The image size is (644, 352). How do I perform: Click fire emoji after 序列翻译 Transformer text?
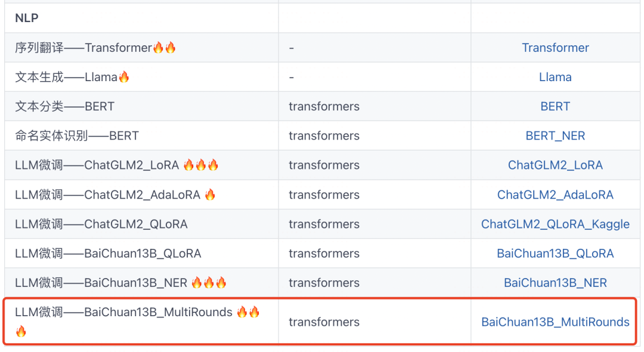[165, 48]
